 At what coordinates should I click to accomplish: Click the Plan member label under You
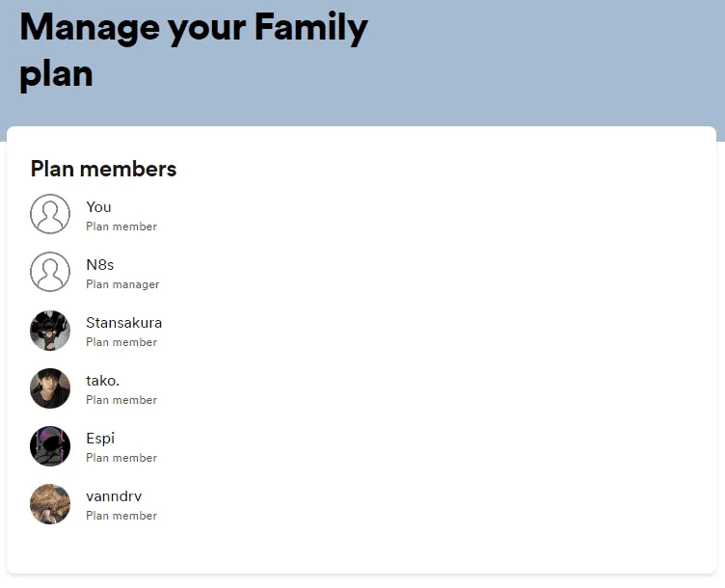(121, 227)
